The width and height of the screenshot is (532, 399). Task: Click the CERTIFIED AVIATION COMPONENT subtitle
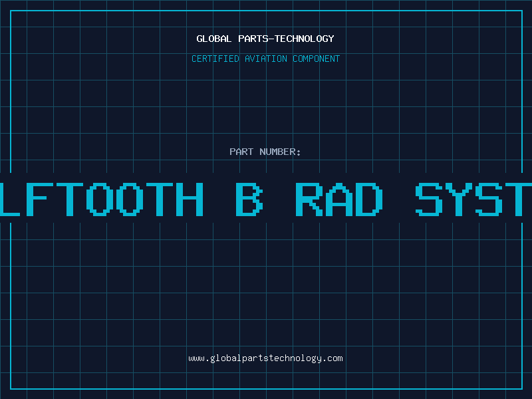[x=265, y=59]
